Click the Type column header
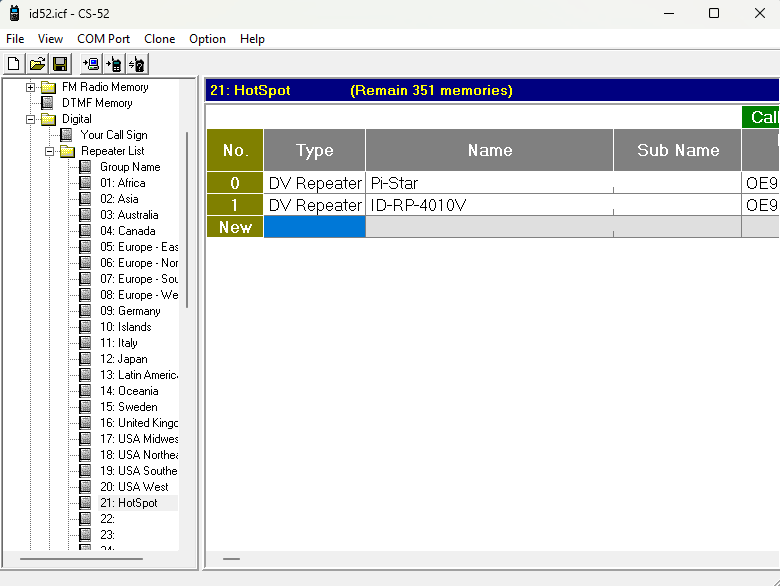The image size is (780, 586). (314, 150)
